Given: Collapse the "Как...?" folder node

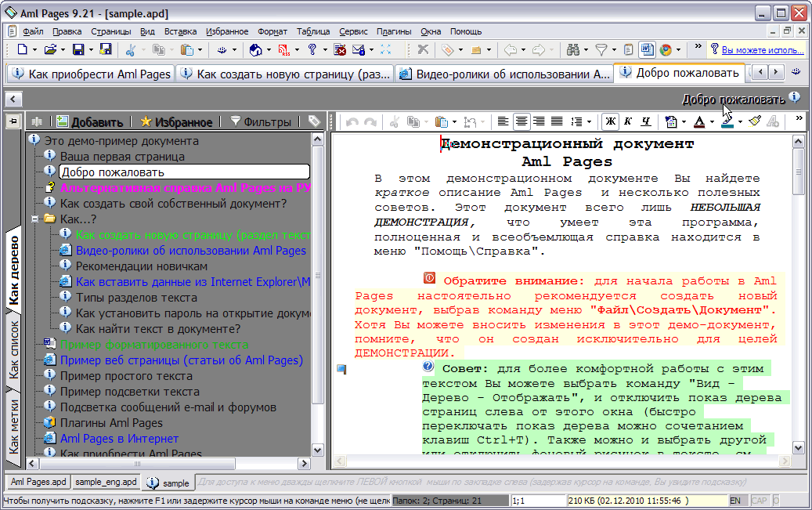Looking at the screenshot, I should tap(34, 219).
